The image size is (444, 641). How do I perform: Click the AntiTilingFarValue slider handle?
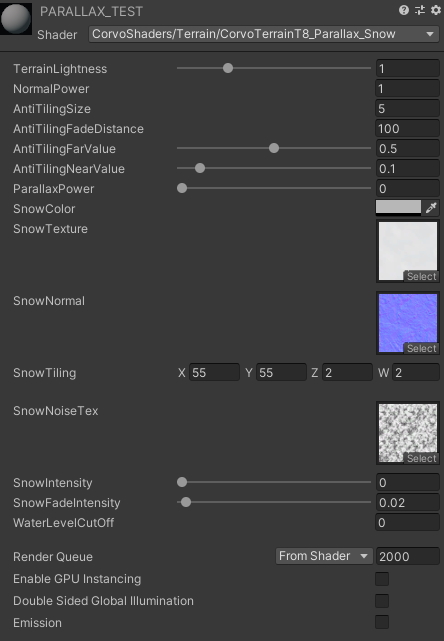pos(274,148)
